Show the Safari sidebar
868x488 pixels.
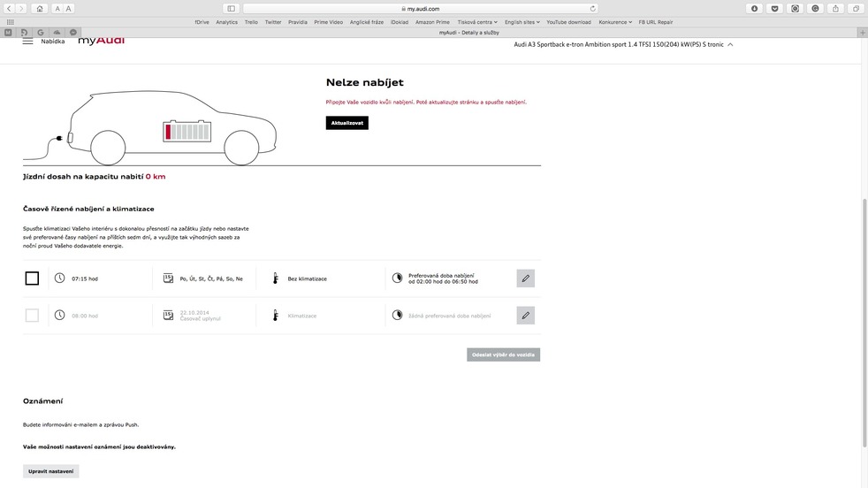point(231,9)
